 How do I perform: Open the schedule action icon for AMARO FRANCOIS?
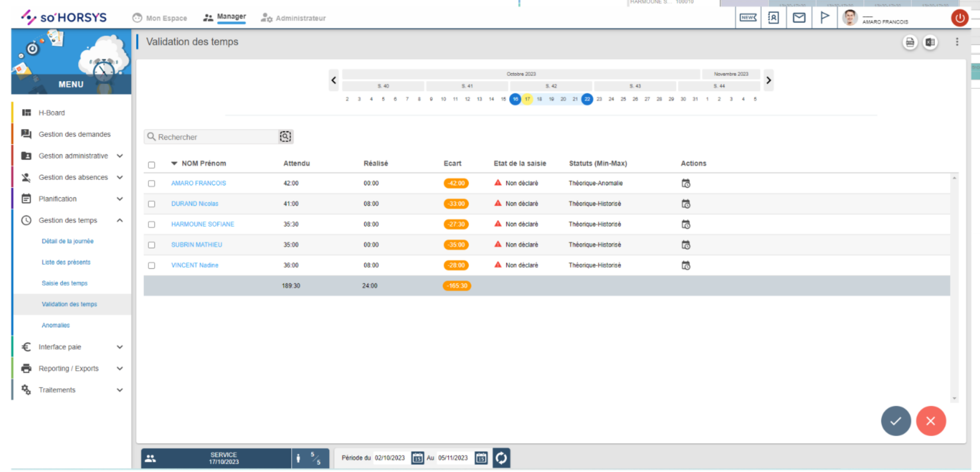[x=686, y=183]
